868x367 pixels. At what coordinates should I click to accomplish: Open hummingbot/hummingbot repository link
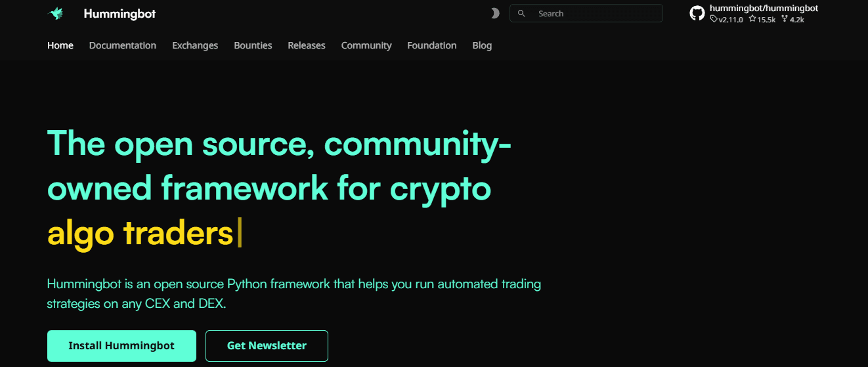[764, 8]
